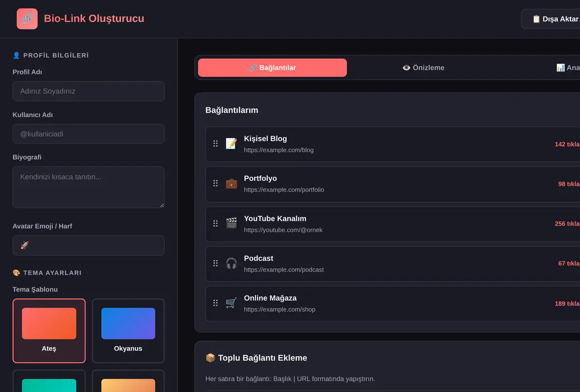This screenshot has width=580, height=392.
Task: Focus the Profil Adı input field
Action: [x=88, y=91]
